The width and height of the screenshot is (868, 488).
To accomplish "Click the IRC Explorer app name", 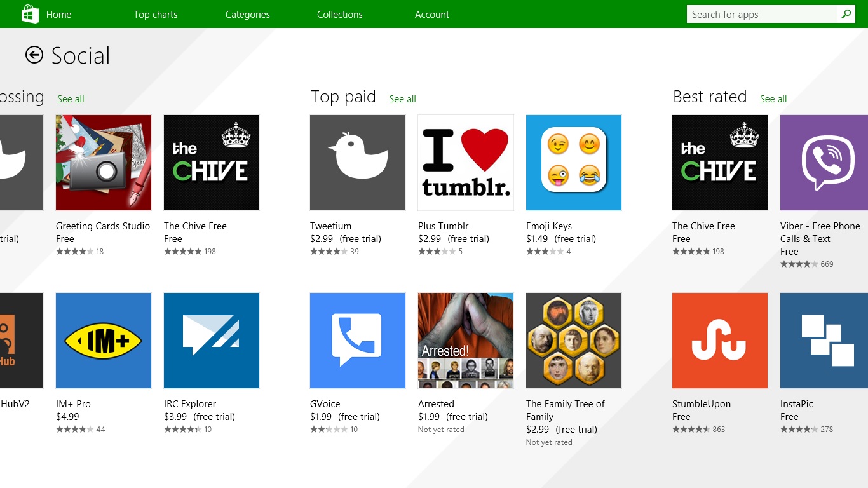I will tap(190, 404).
